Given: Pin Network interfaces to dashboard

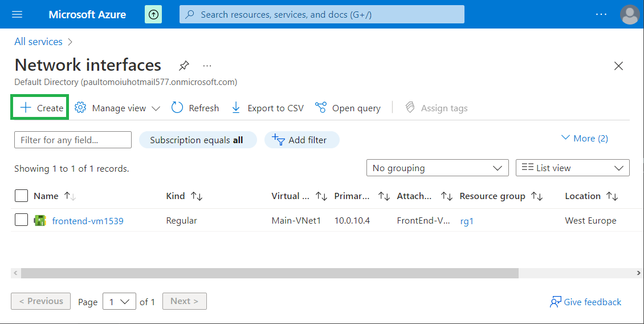Looking at the screenshot, I should (184, 66).
